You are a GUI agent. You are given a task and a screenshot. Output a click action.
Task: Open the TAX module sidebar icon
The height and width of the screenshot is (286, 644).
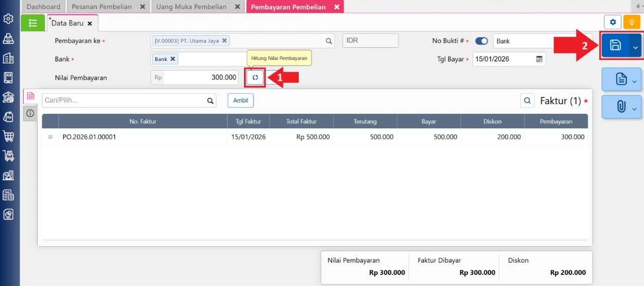(x=8, y=195)
